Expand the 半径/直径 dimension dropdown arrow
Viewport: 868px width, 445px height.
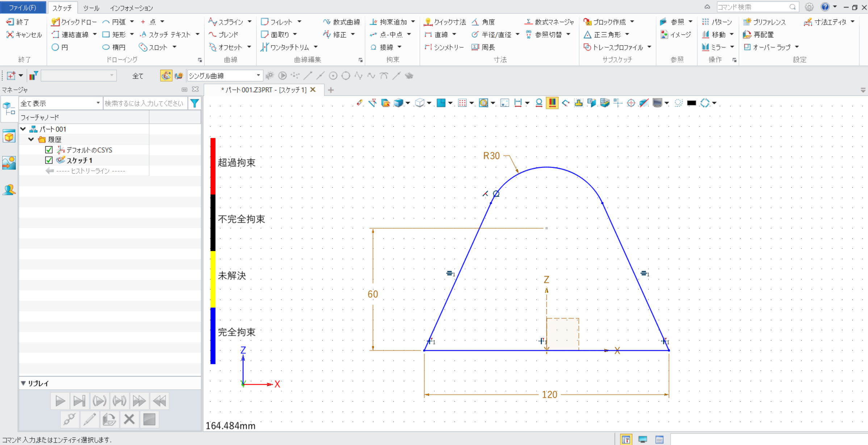[517, 34]
